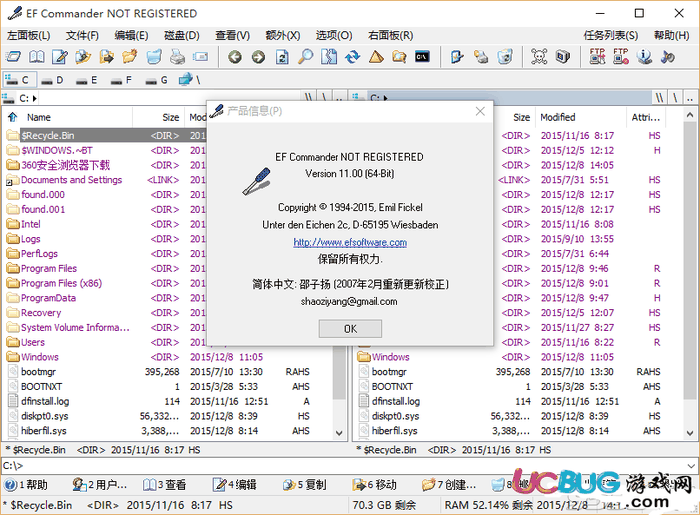Screen dimensions: 700x515
Task: Open the 文件(F) menu
Action: tap(82, 35)
